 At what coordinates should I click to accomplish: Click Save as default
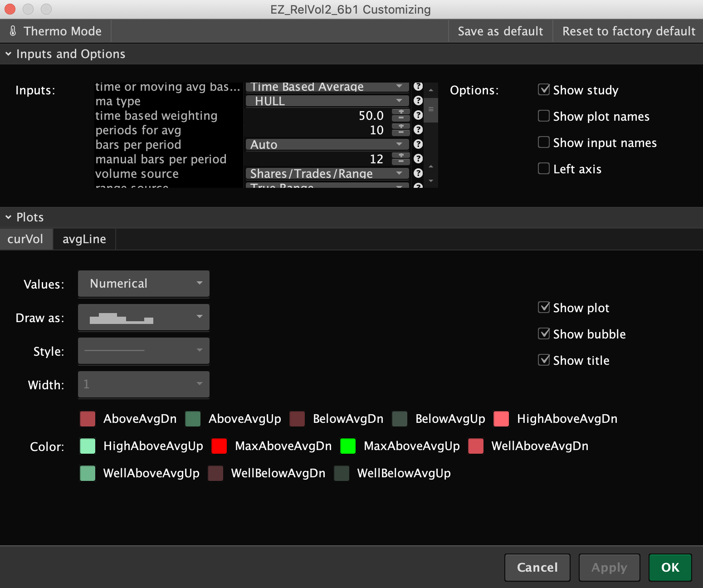click(500, 31)
